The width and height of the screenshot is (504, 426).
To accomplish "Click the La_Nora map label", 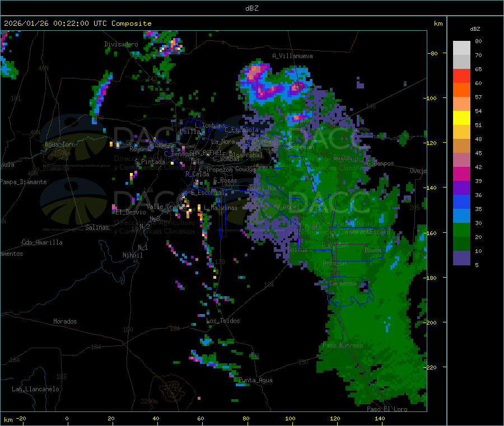I will coord(223,142).
